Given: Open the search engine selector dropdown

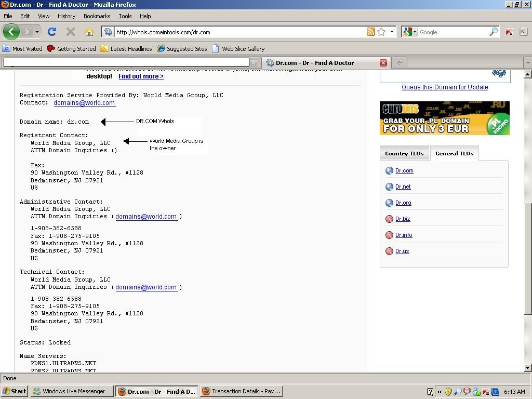Looking at the screenshot, I should pyautogui.click(x=415, y=32).
